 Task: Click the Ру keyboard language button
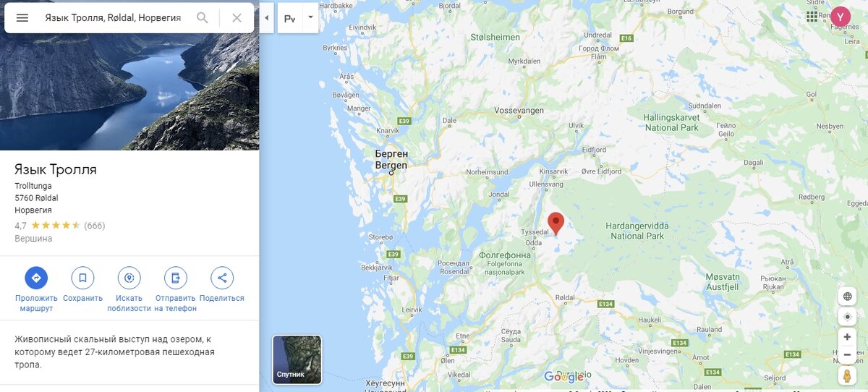pos(290,18)
